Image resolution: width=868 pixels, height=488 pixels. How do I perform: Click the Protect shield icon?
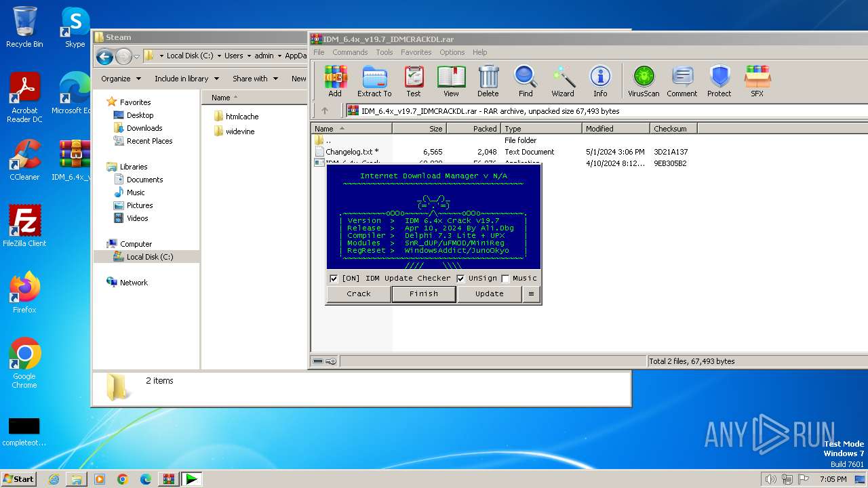(x=719, y=81)
